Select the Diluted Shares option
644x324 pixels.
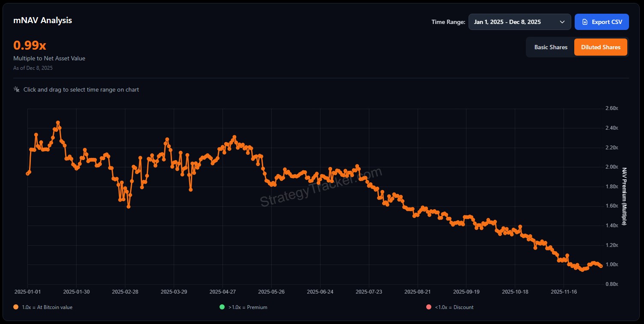point(600,47)
